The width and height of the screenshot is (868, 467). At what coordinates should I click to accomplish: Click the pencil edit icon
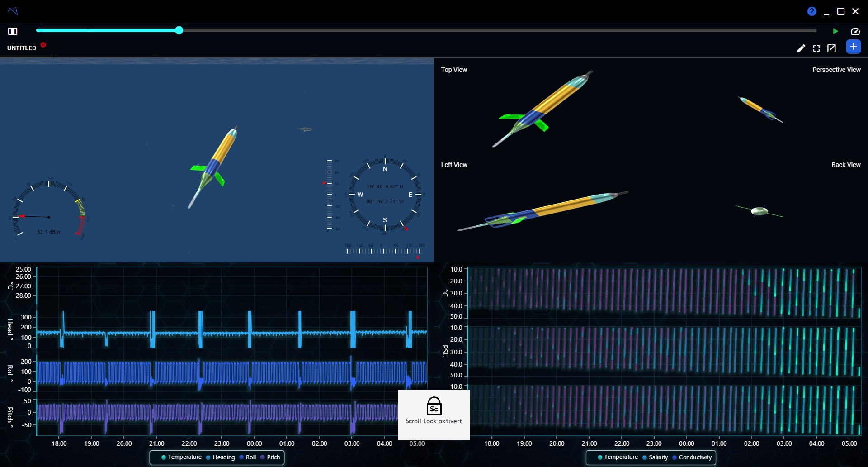point(801,48)
